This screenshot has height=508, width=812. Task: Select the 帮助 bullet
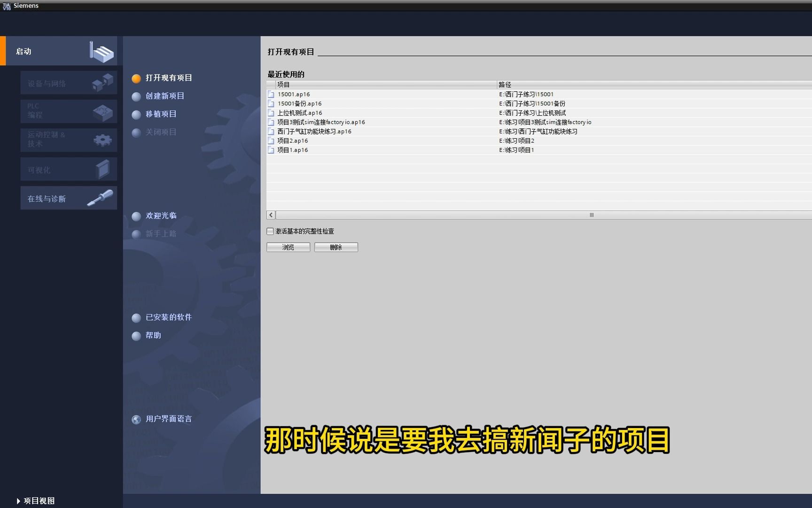(136, 336)
